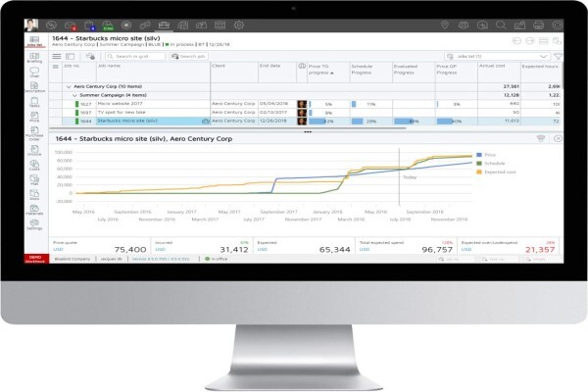Toggle the Schedule series in chart legend

pos(491,164)
